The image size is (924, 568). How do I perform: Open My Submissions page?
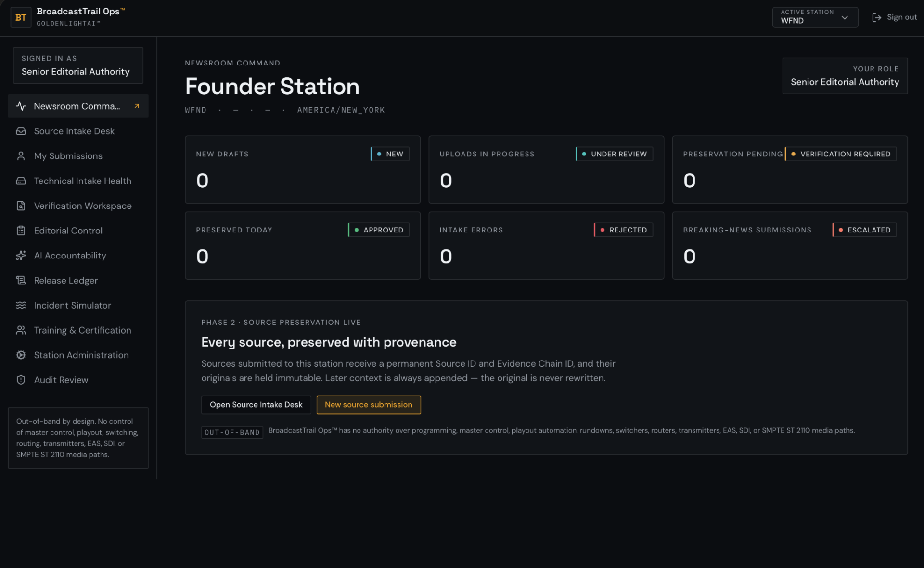(78, 156)
